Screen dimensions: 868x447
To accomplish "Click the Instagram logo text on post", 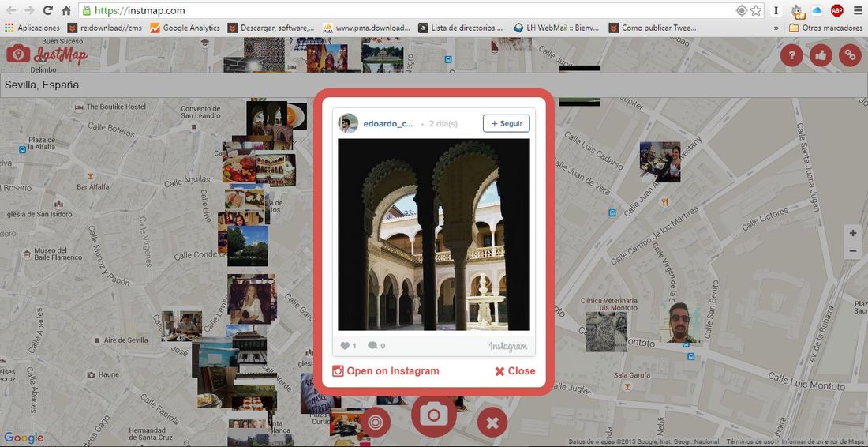I will (x=508, y=347).
